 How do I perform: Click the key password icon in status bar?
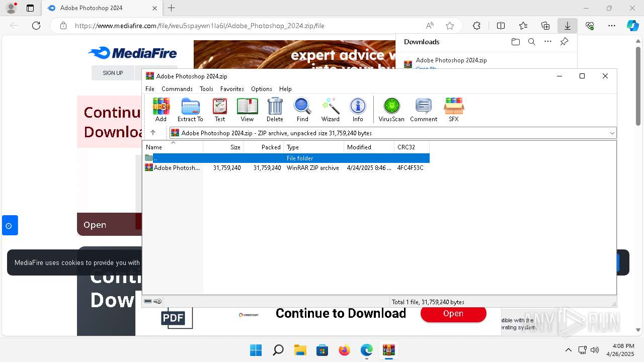[x=157, y=302]
